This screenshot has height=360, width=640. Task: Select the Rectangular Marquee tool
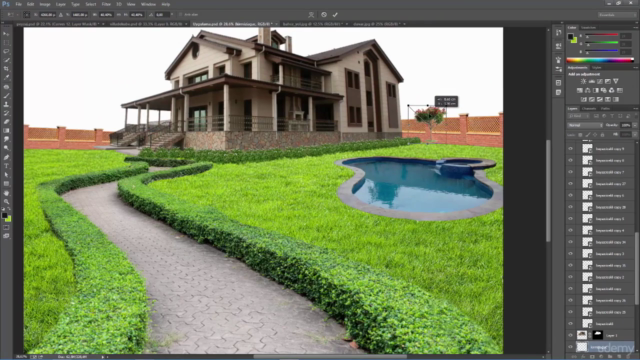pos(6,43)
